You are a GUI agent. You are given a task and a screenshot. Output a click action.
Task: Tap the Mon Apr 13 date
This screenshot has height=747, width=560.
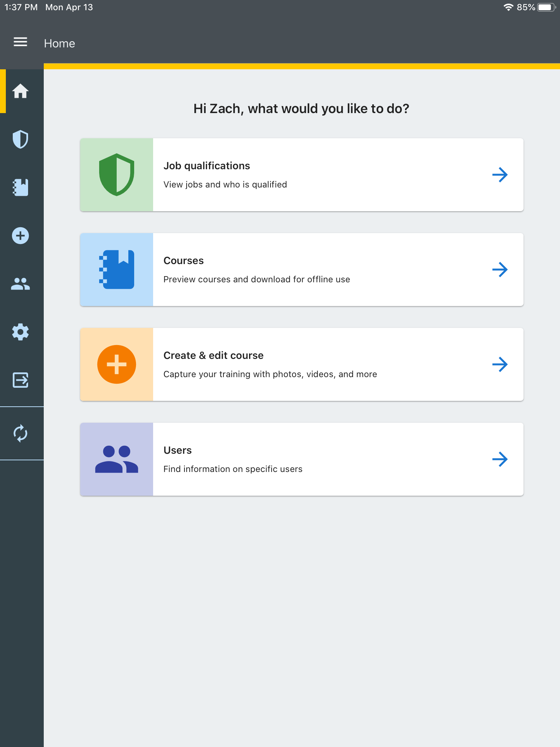[x=69, y=7]
